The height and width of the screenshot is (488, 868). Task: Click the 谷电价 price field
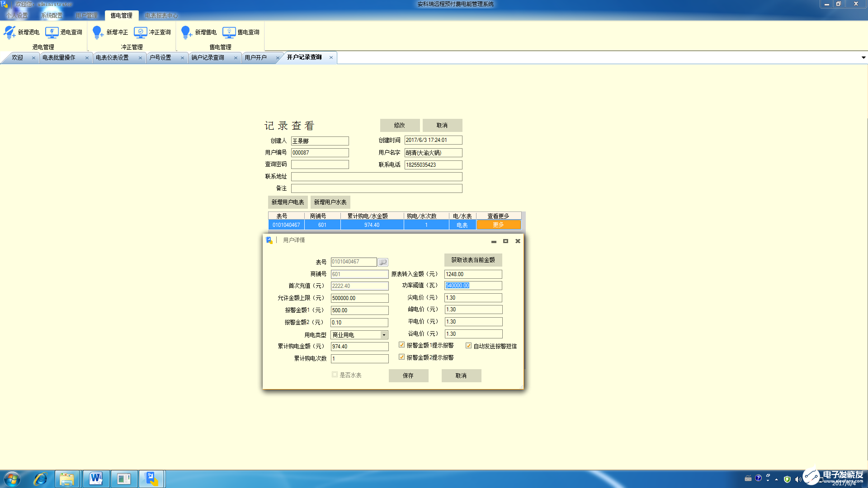coord(473,334)
